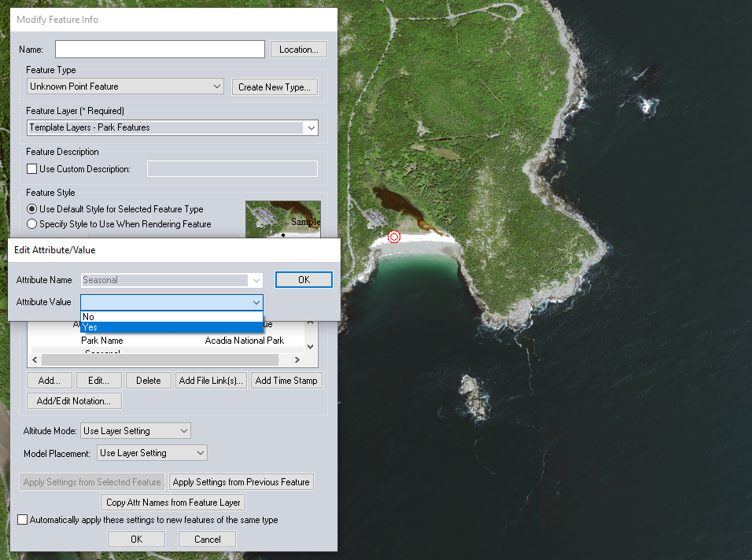Viewport: 752px width, 560px height.
Task: Click Add Time Stamp button
Action: click(x=286, y=381)
